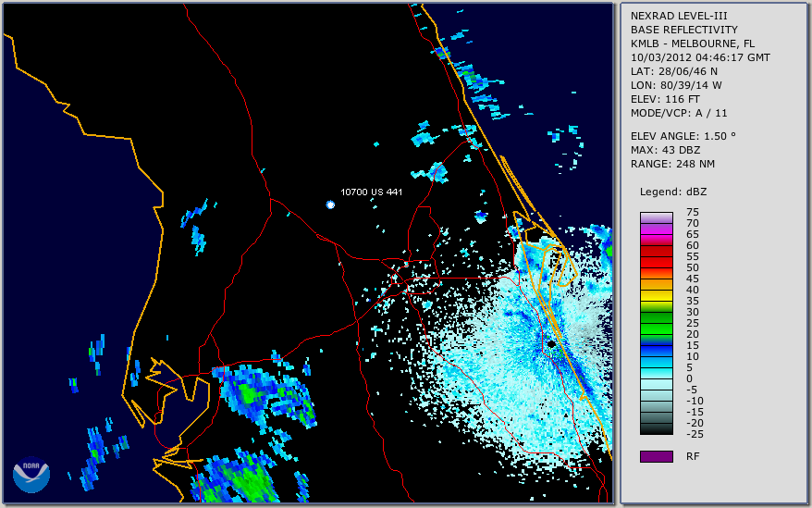Click the '50' value on the dBZ scale
The height and width of the screenshot is (508, 812).
click(x=693, y=268)
